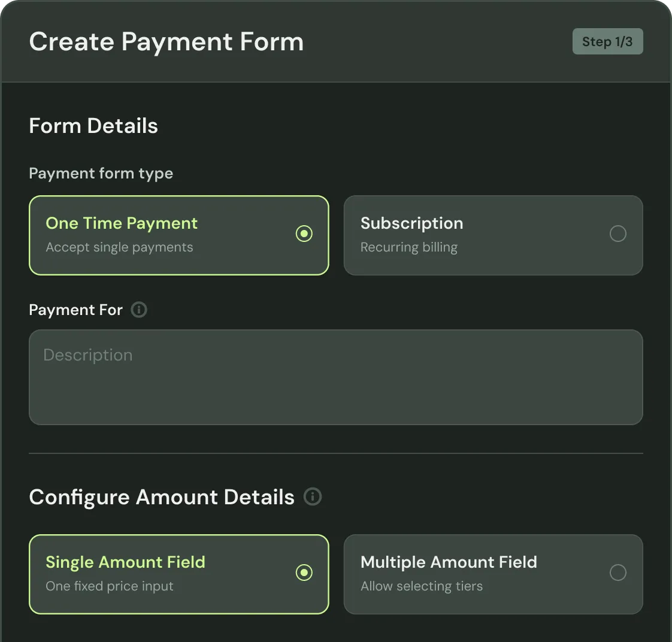Click the Accept single payments subtitle
The width and height of the screenshot is (672, 642).
coord(119,247)
